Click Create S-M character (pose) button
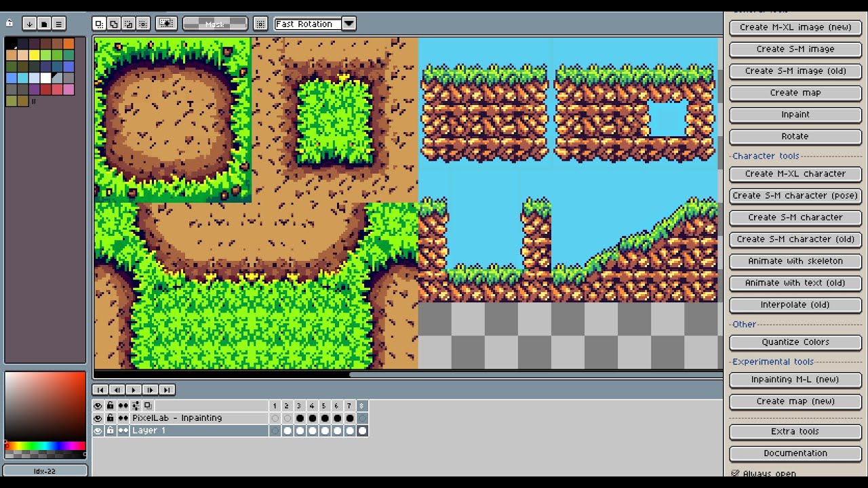Image resolution: width=868 pixels, height=488 pixels. (795, 195)
